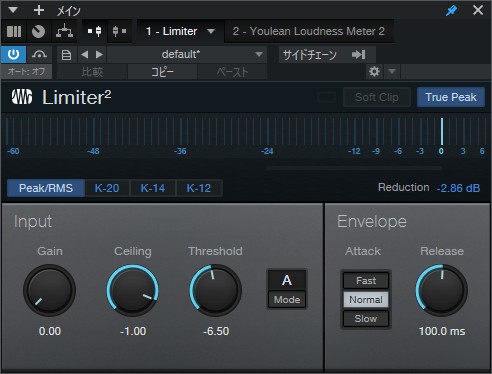Switch to Youlean Loudness Meter 2 tab

click(x=309, y=31)
